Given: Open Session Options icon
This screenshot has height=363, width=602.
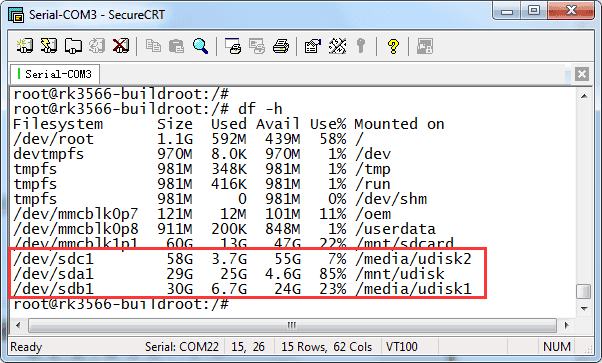Looking at the screenshot, I should (313, 46).
